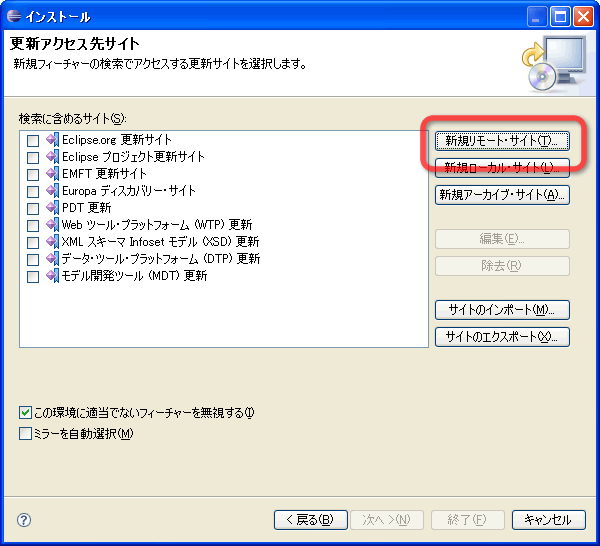Click 新規ローカル・サイト(L)... button
600x546 pixels.
502,168
